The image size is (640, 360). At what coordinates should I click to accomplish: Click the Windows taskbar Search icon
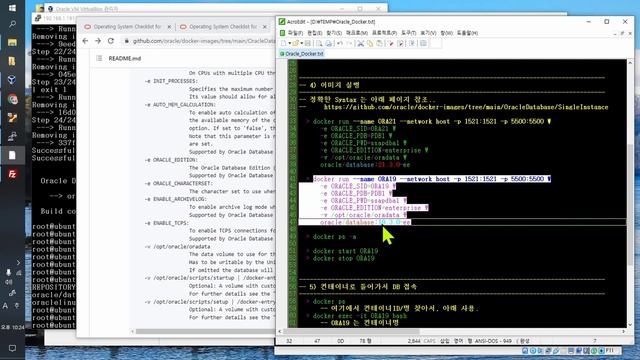pos(12,24)
